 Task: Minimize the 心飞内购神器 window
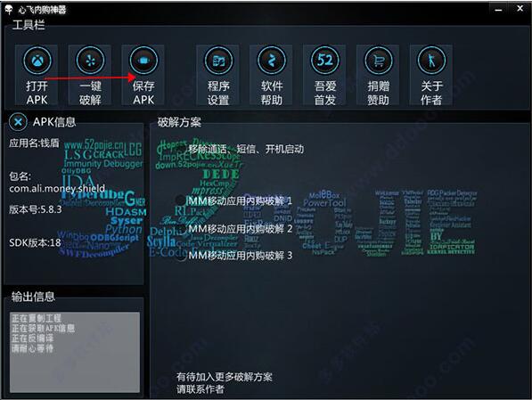pos(498,10)
